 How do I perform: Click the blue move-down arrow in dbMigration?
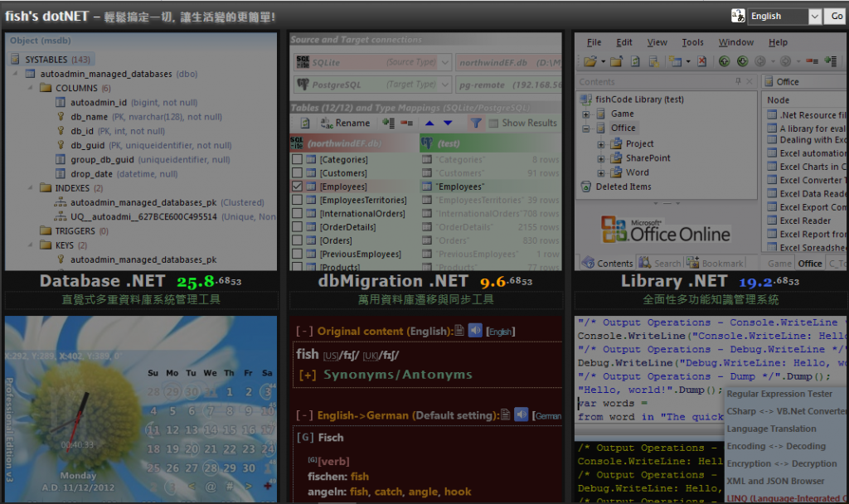[x=448, y=124]
